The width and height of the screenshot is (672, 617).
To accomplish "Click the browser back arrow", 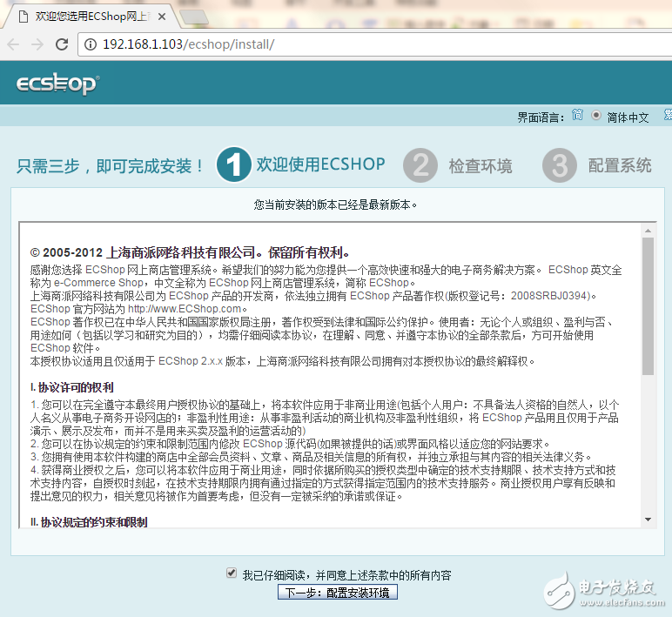I will (x=13, y=44).
